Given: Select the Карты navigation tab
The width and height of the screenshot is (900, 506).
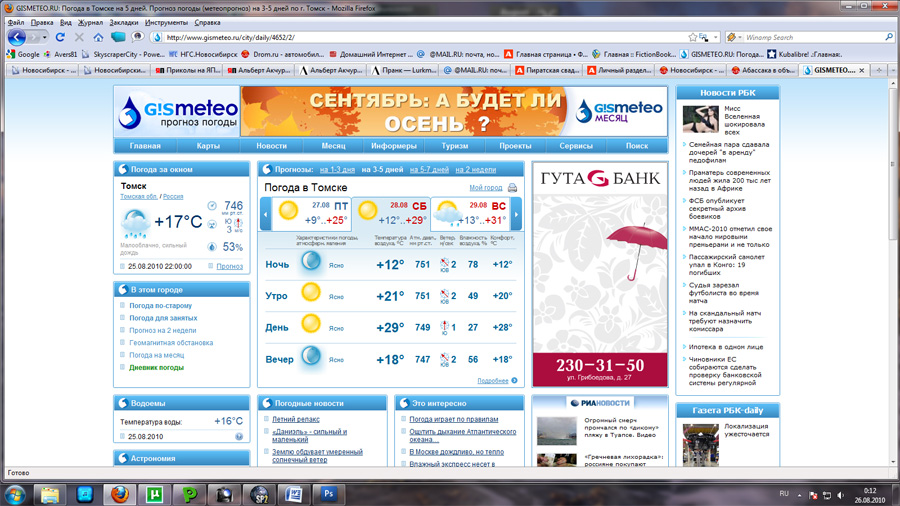Looking at the screenshot, I should (x=208, y=146).
